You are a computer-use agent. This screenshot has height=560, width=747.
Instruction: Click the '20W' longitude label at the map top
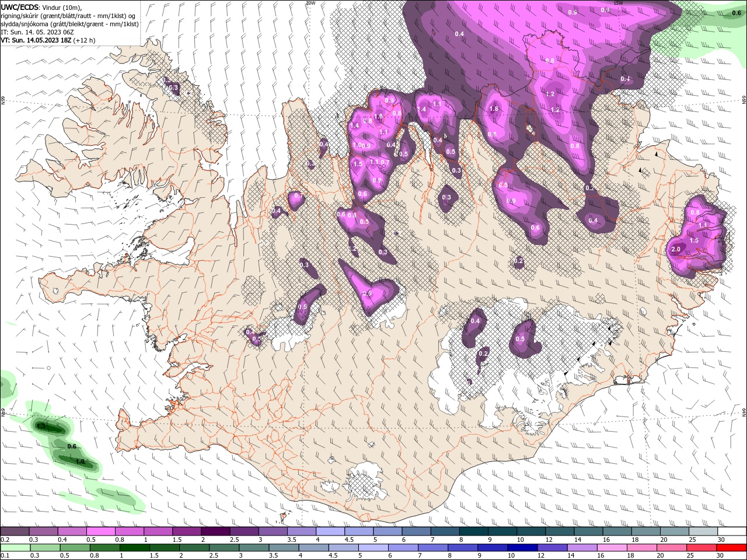tap(310, 3)
